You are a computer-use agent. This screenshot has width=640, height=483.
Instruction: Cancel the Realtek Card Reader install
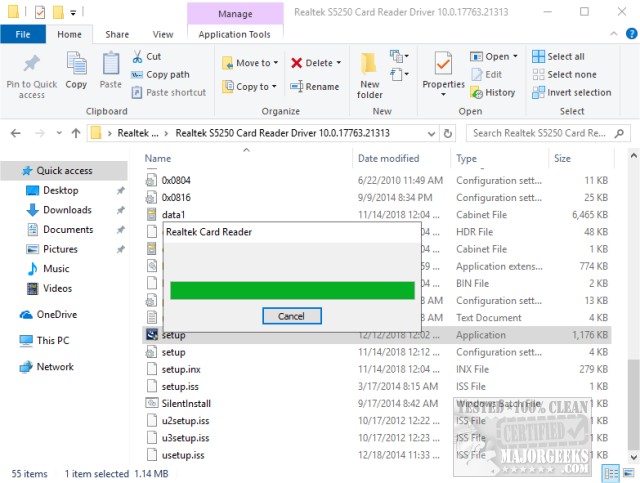click(x=291, y=316)
